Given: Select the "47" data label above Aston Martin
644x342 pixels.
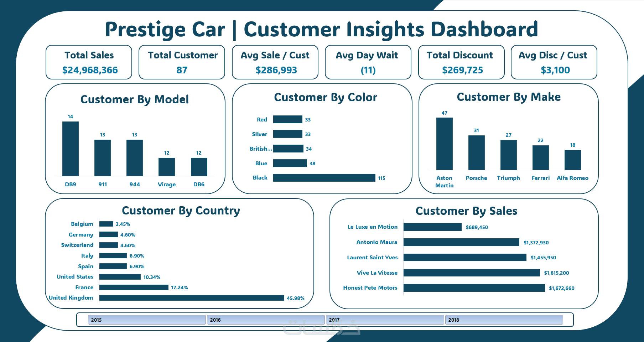Looking at the screenshot, I should 445,113.
